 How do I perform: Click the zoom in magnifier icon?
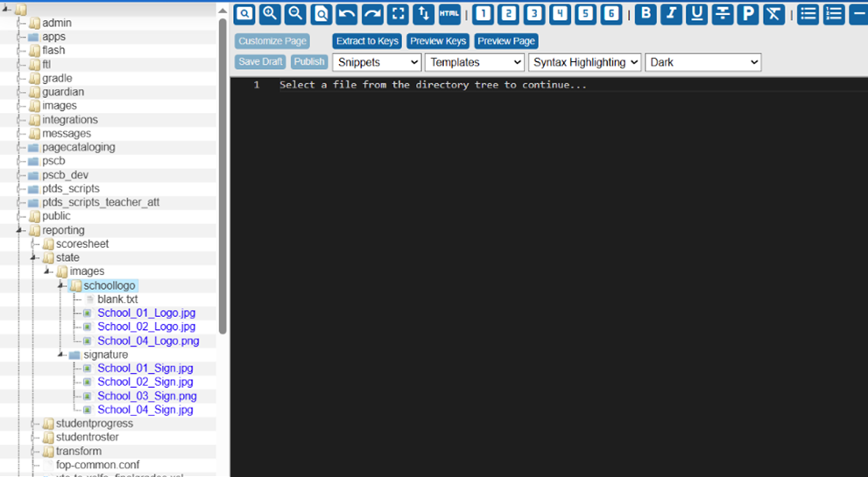tap(270, 13)
